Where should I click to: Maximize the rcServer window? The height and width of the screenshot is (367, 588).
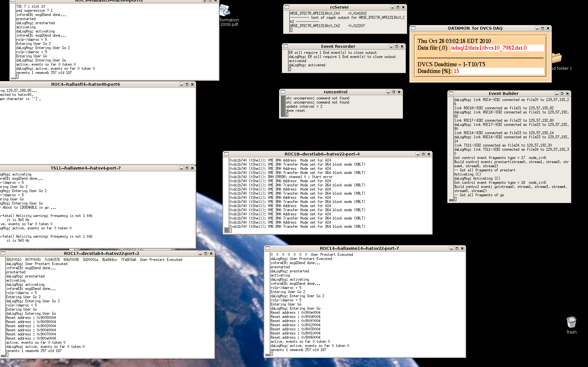[398, 7]
